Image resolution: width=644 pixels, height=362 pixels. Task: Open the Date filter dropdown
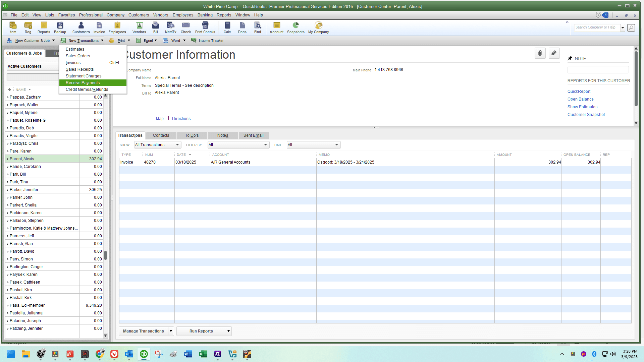(314, 145)
